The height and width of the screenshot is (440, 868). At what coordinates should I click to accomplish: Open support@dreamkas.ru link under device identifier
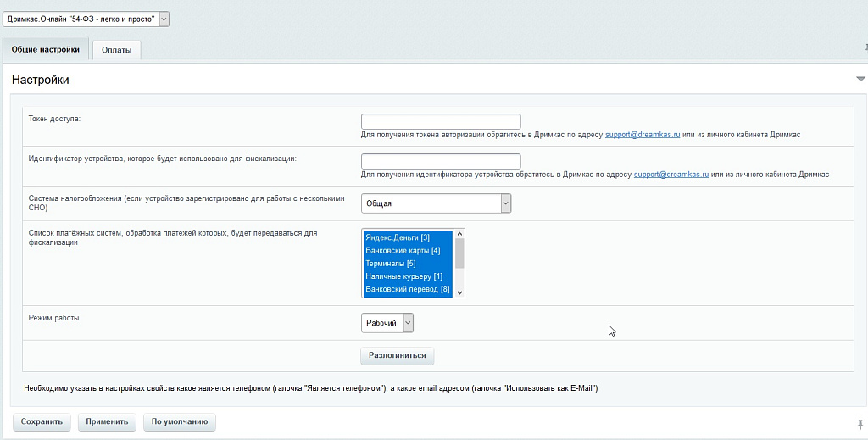pos(670,175)
